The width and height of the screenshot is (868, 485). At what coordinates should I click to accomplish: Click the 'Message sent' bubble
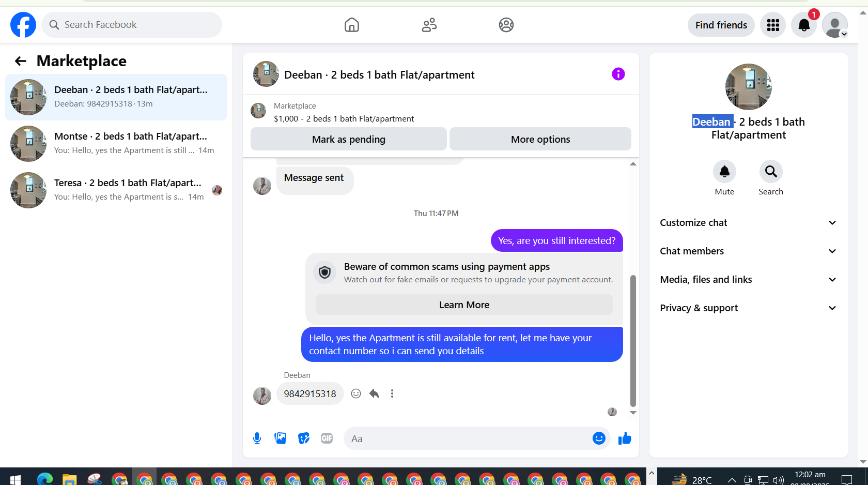[315, 180]
